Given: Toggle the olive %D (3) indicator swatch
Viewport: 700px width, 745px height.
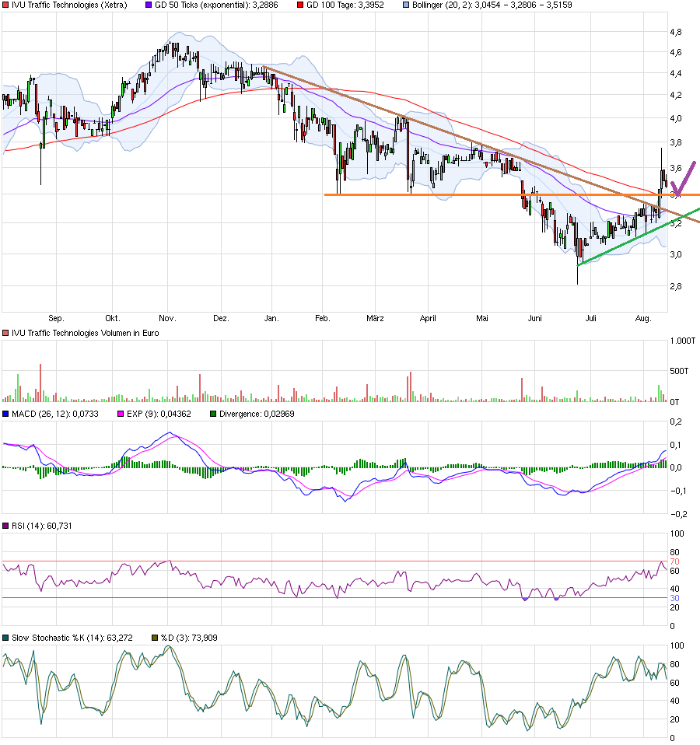Looking at the screenshot, I should (154, 636).
